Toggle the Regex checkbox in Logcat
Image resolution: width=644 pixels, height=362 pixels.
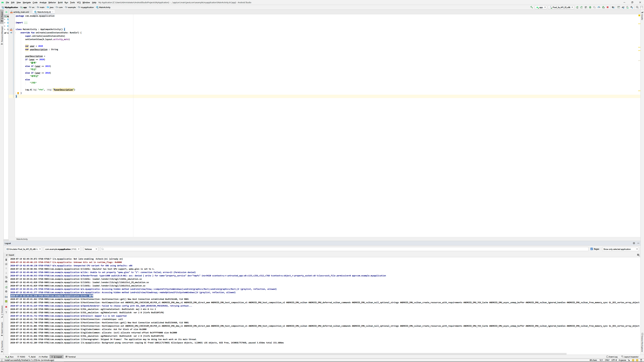pyautogui.click(x=592, y=249)
